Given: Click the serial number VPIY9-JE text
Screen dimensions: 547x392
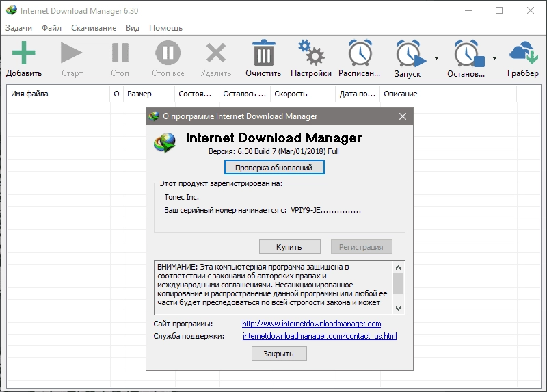Looking at the screenshot, I should [326, 210].
